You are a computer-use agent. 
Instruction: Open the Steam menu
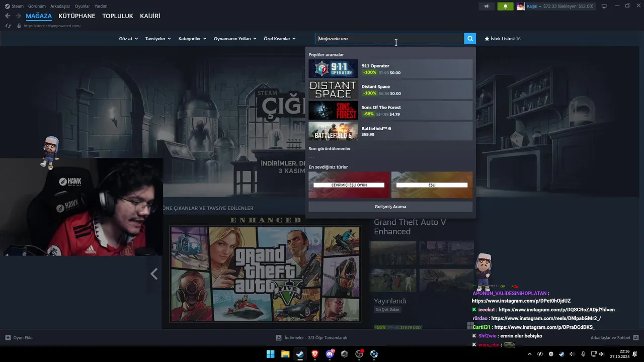[x=18, y=6]
